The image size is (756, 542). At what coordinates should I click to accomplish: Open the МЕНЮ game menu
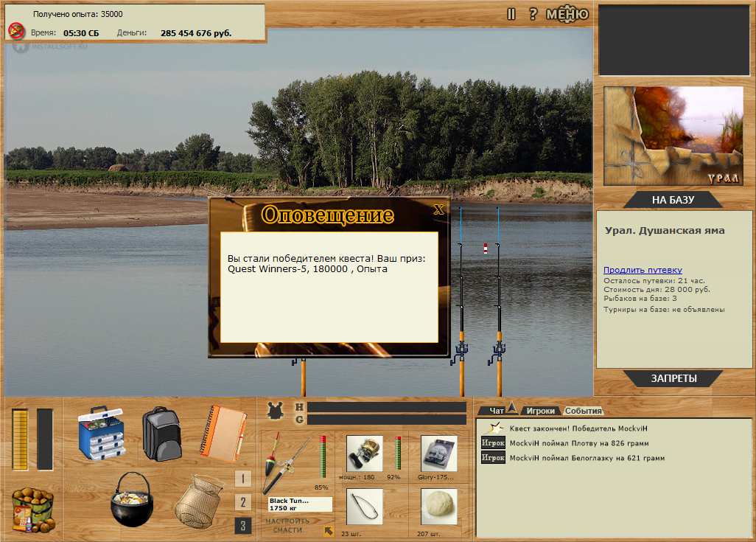[x=567, y=14]
